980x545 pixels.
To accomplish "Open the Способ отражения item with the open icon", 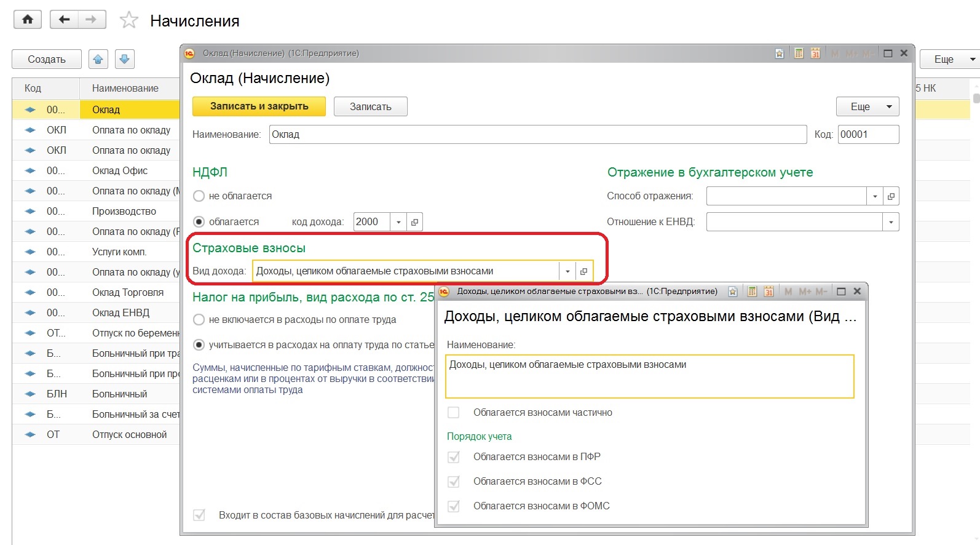I will (x=890, y=196).
